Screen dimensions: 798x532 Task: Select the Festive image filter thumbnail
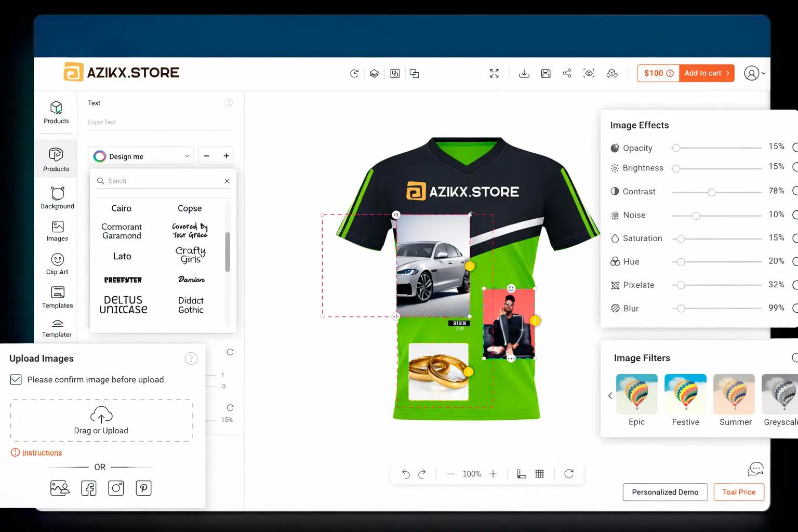coord(685,394)
